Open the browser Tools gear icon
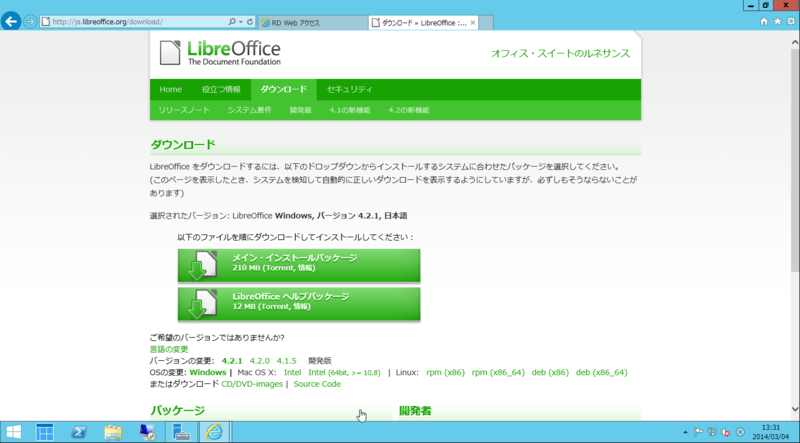The image size is (800, 443). (x=791, y=21)
